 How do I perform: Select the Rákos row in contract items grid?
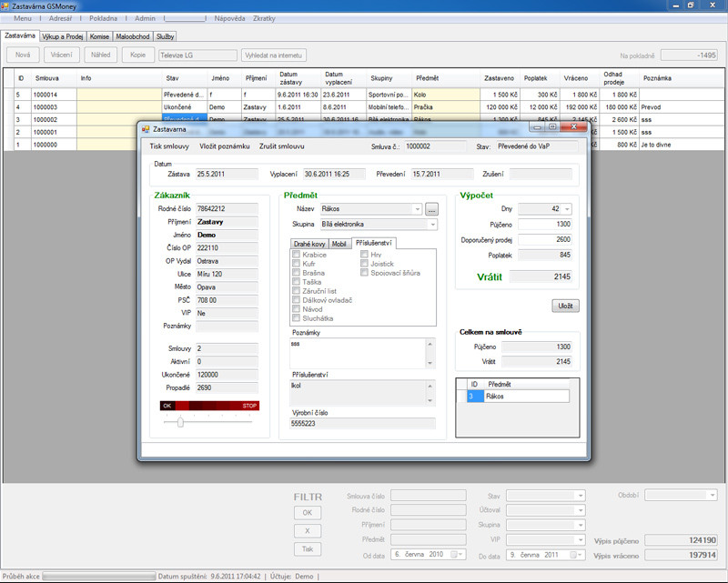point(518,397)
